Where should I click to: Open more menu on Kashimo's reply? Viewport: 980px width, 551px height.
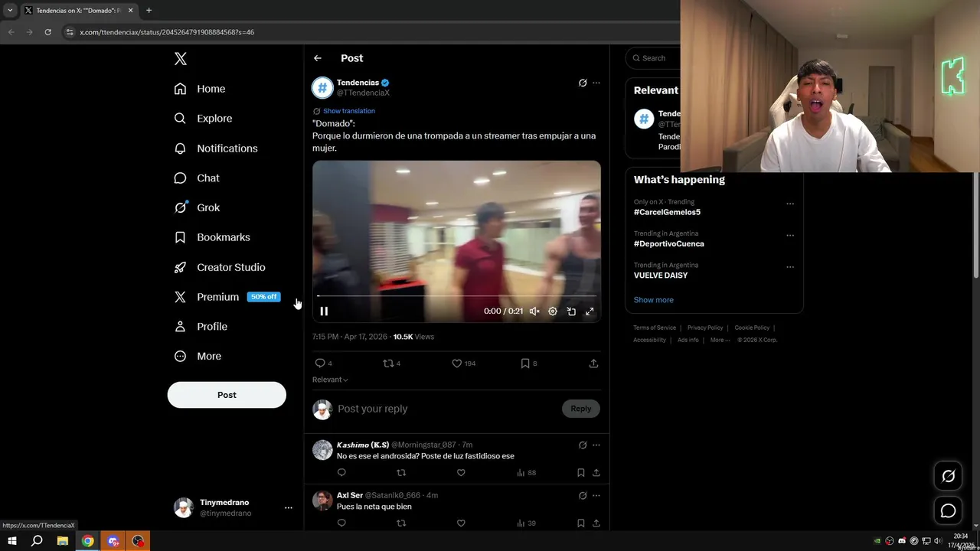596,445
